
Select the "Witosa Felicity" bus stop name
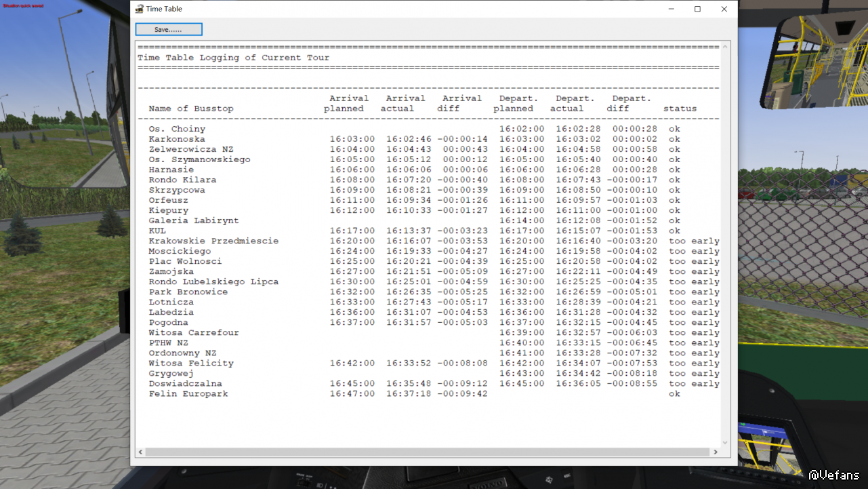click(x=191, y=363)
